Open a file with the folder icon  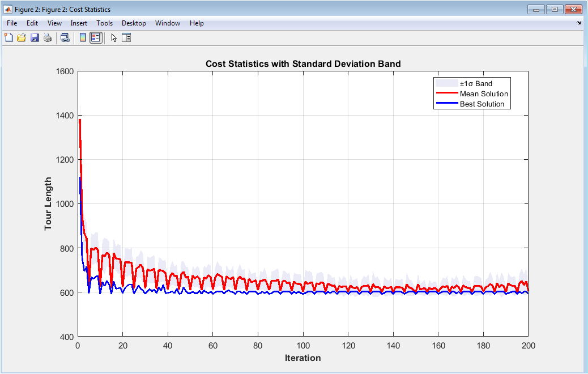point(22,38)
